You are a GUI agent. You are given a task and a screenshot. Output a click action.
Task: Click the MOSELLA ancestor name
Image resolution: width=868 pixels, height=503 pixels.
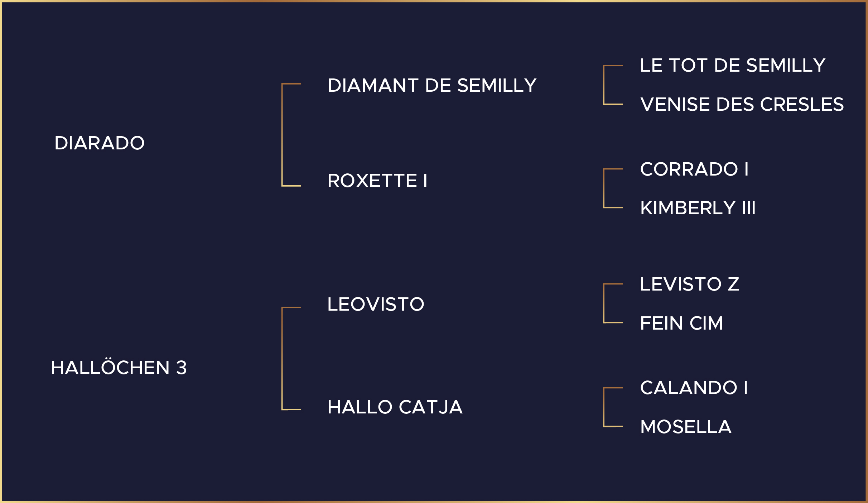(x=685, y=427)
